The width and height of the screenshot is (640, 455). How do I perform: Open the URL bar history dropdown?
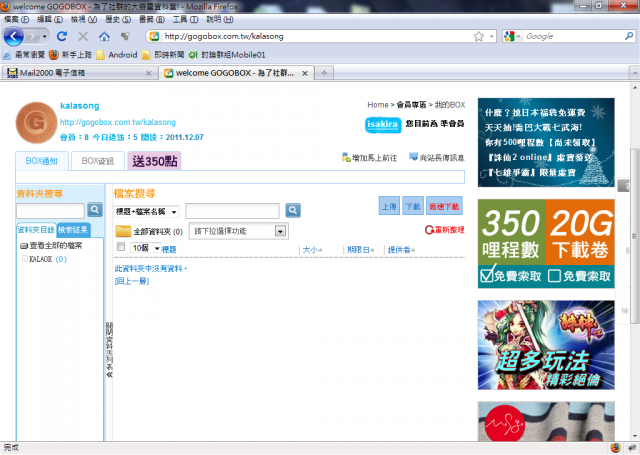coord(491,36)
